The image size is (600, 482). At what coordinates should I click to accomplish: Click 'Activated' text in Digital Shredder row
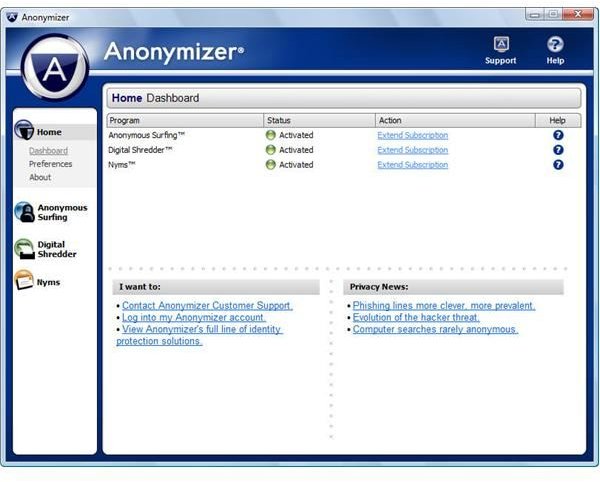[x=296, y=150]
